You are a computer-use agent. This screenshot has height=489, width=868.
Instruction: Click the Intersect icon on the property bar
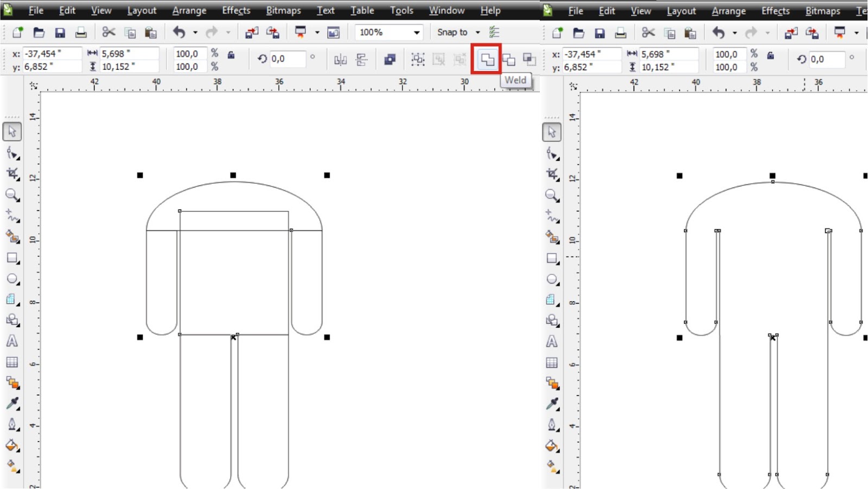click(x=529, y=60)
